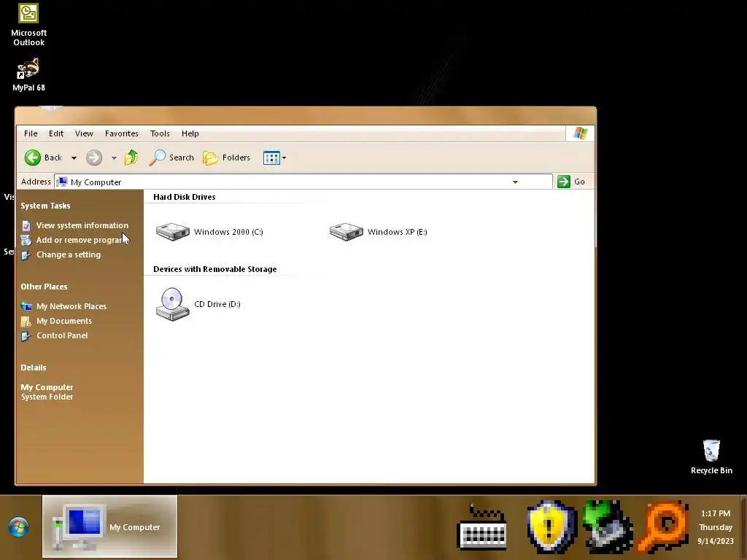Screen dimensions: 747x560
Task: Open the File menu
Action: tap(31, 133)
